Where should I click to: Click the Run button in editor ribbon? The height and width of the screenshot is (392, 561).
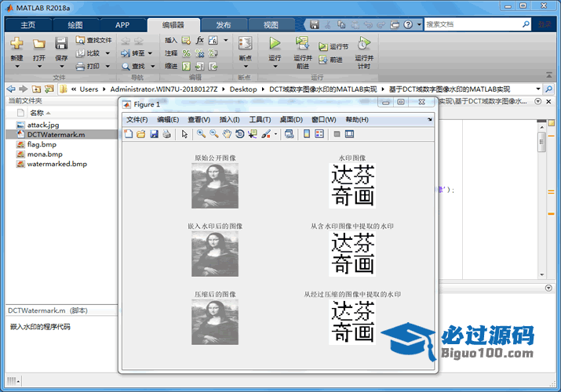[275, 45]
